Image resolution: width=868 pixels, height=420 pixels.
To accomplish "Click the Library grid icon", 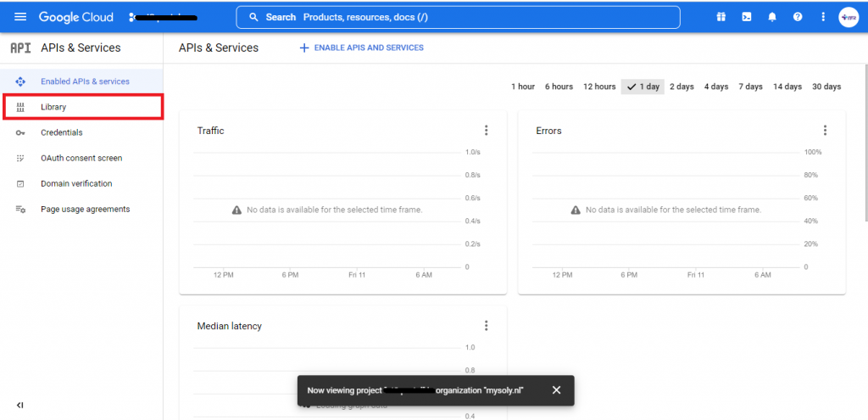I will pyautogui.click(x=20, y=108).
